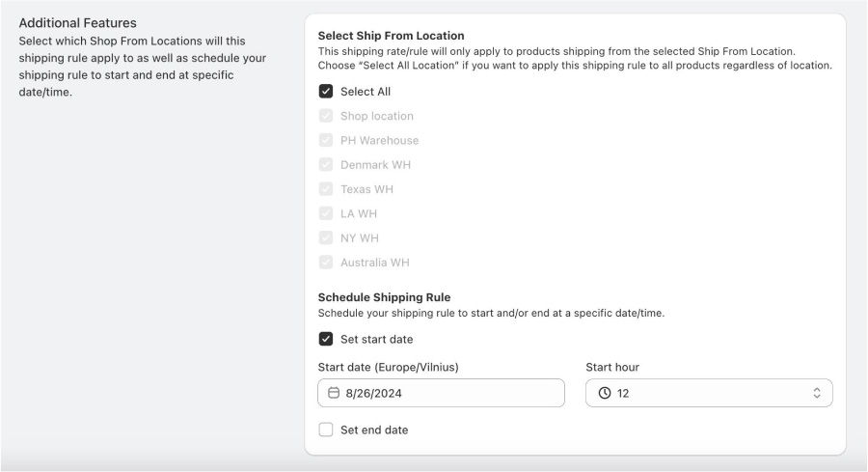Click the calendar icon in Start date field

334,393
